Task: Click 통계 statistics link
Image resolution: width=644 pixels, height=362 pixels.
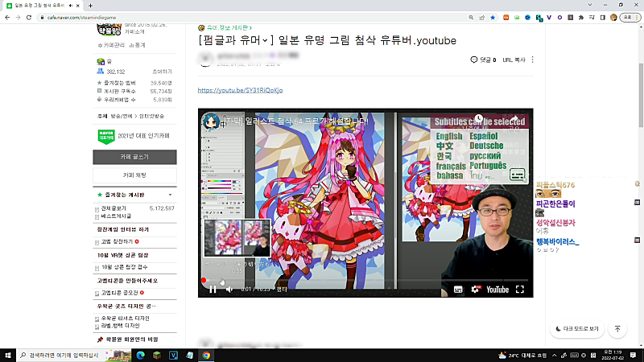Action: click(137, 45)
